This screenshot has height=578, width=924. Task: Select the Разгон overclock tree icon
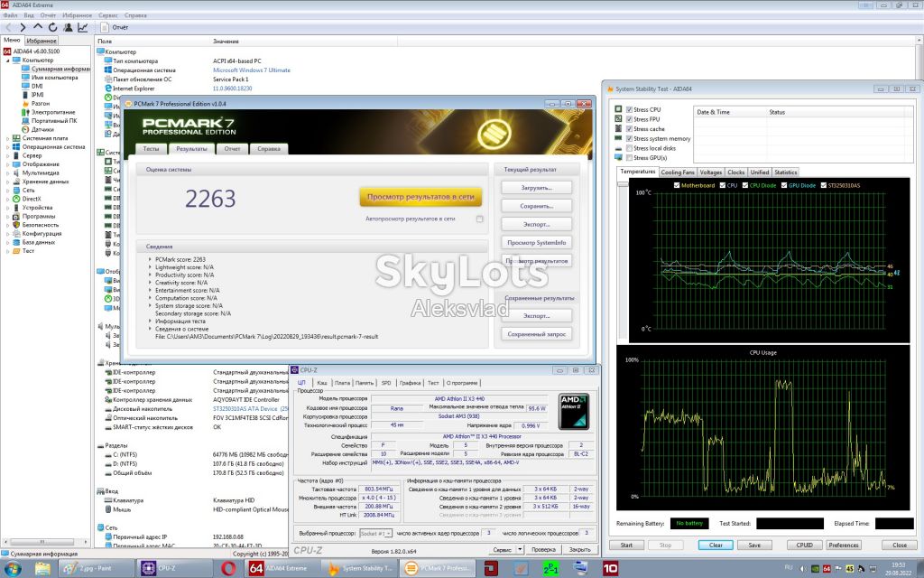[25, 103]
